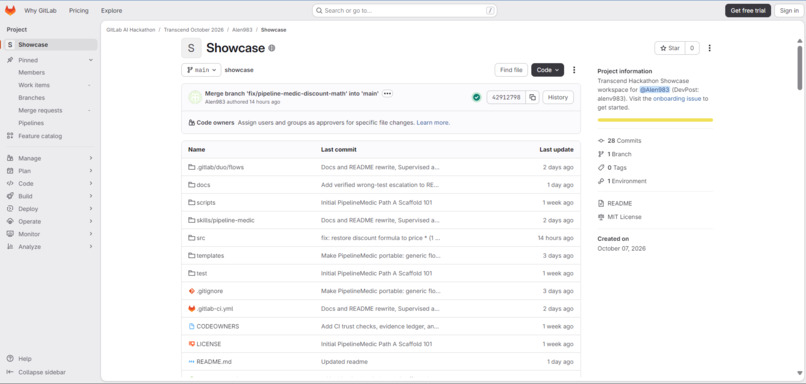This screenshot has width=806, height=384.
Task: Click the Tags icon in project information
Action: click(x=601, y=168)
